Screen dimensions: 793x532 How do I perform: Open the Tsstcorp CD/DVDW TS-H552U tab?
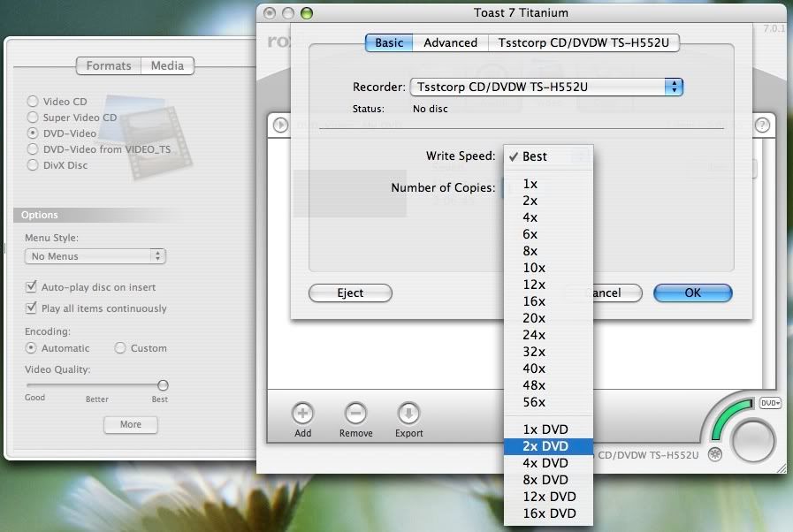(x=583, y=43)
